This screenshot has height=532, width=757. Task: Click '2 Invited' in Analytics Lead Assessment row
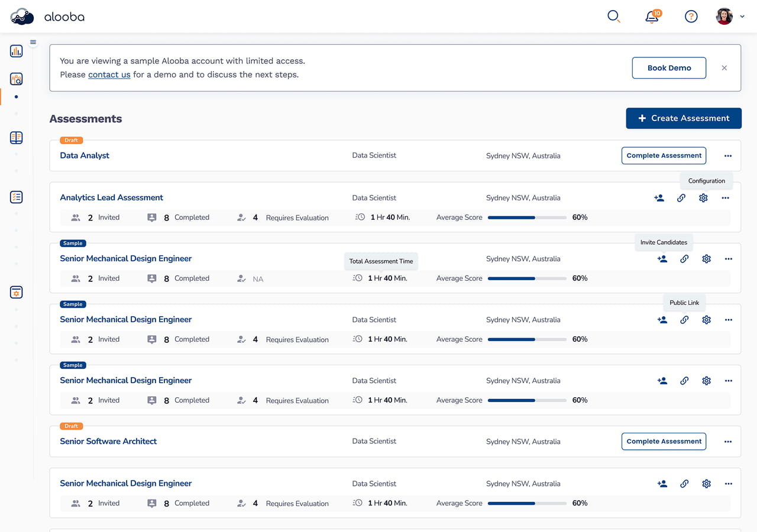[x=95, y=218]
